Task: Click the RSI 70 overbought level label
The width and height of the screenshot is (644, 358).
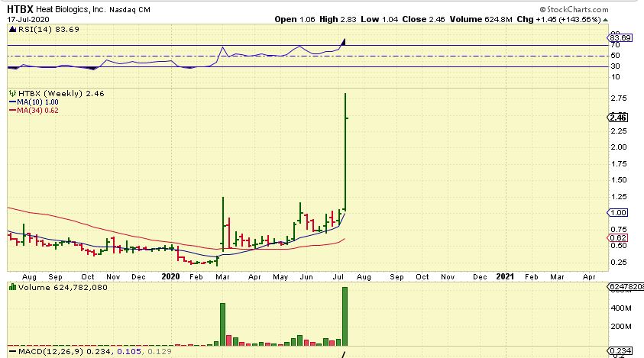Action: [x=613, y=46]
